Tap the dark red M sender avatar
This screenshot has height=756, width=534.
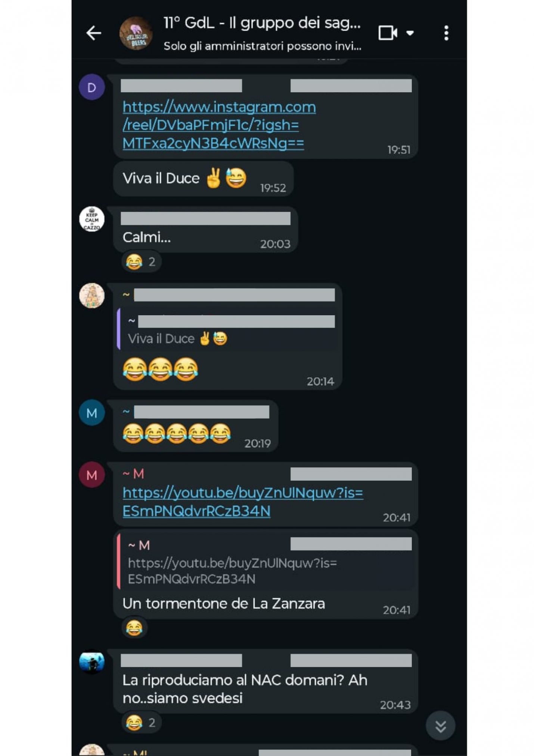coord(92,475)
